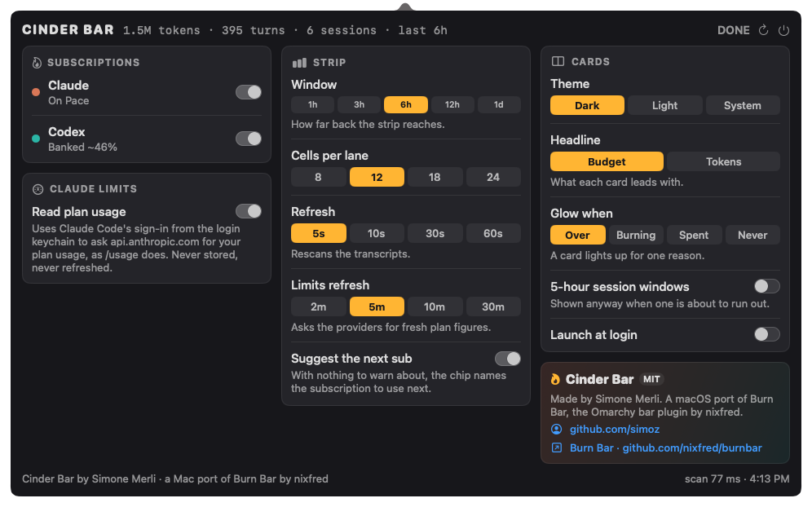Set Glow when to Never
812x507 pixels.
752,235
